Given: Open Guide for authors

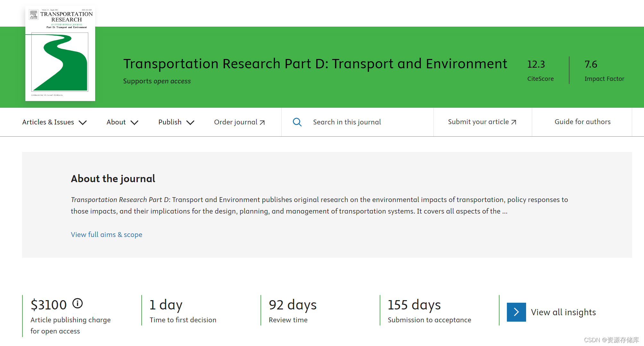Looking at the screenshot, I should click(x=582, y=122).
